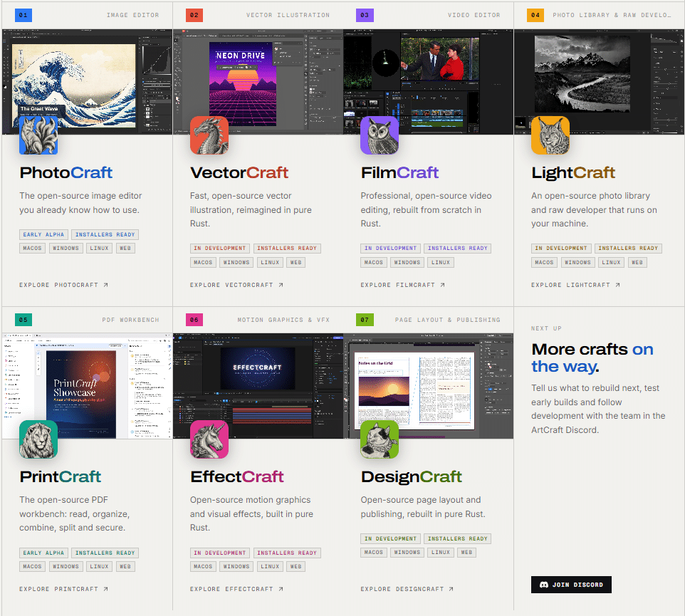Click the VectorCraft heading
Screen dimensions: 685x616
(239, 172)
